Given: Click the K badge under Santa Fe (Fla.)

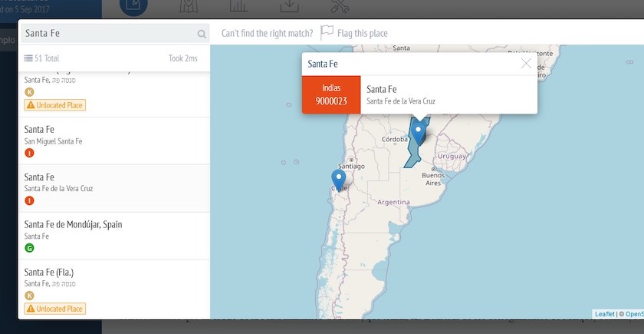Looking at the screenshot, I should click(29, 295).
